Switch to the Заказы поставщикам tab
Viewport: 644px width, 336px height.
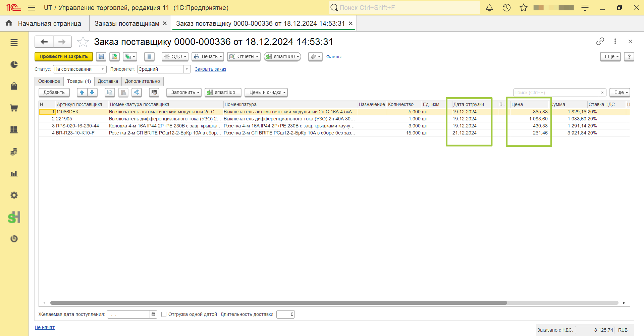pyautogui.click(x=127, y=23)
